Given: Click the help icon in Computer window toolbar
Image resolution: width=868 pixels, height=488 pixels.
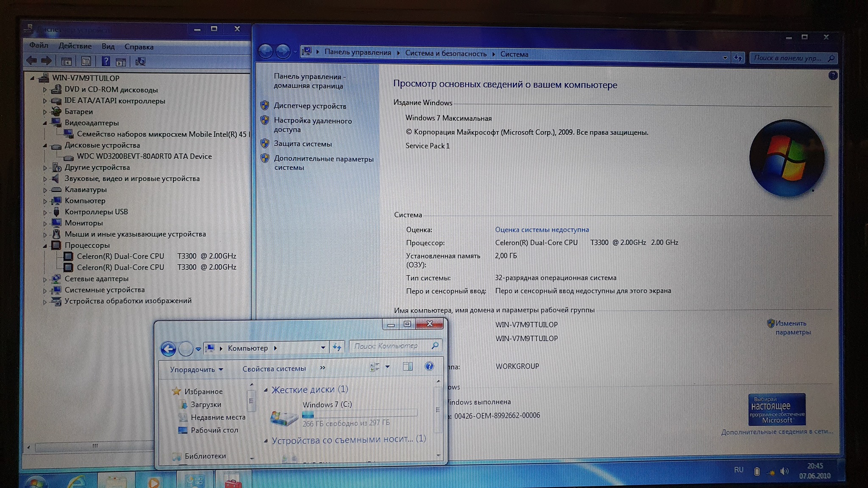Looking at the screenshot, I should tap(429, 366).
